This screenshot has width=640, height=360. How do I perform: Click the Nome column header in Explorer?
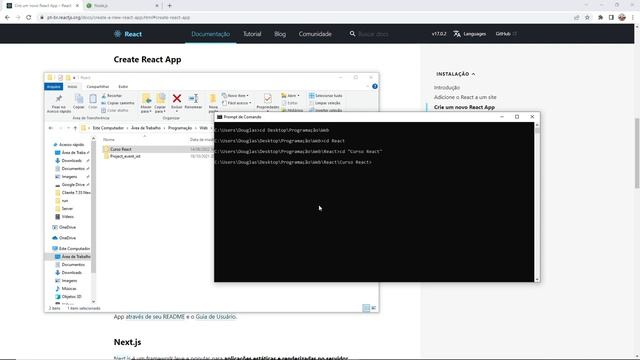click(109, 140)
